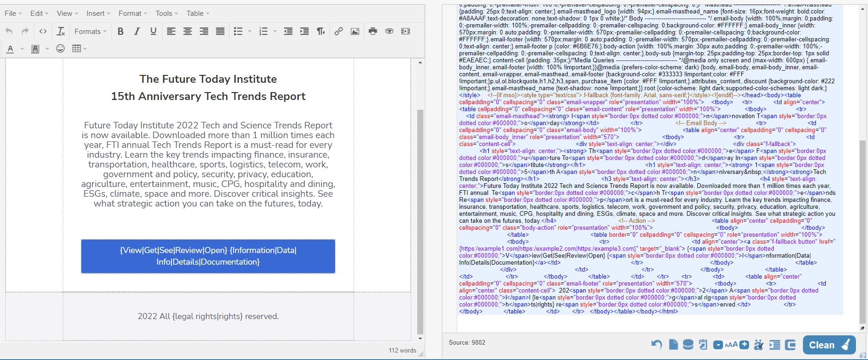Screen dimensions: 868x360
Task: Insert a bullet list
Action: pyautogui.click(x=238, y=31)
